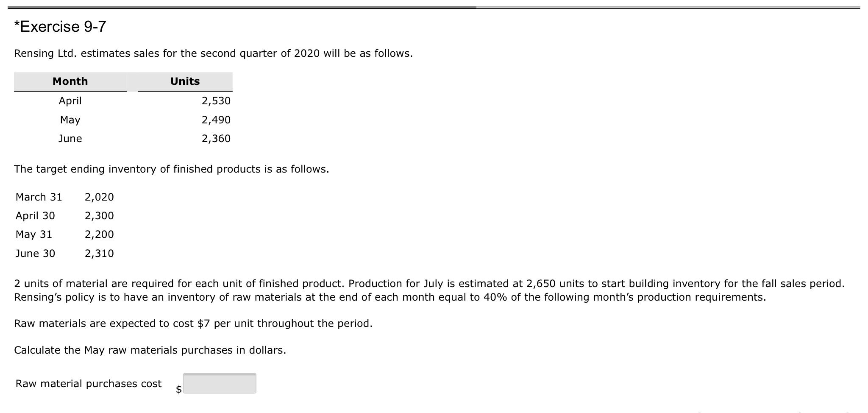The height and width of the screenshot is (413, 868).
Task: Click the Calculate May raw materials purchases instruction
Action: click(x=150, y=350)
